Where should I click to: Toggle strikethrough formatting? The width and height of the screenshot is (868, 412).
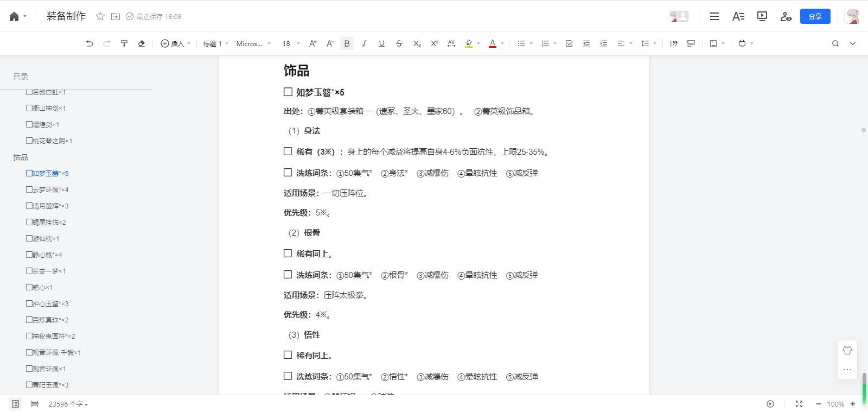[399, 43]
